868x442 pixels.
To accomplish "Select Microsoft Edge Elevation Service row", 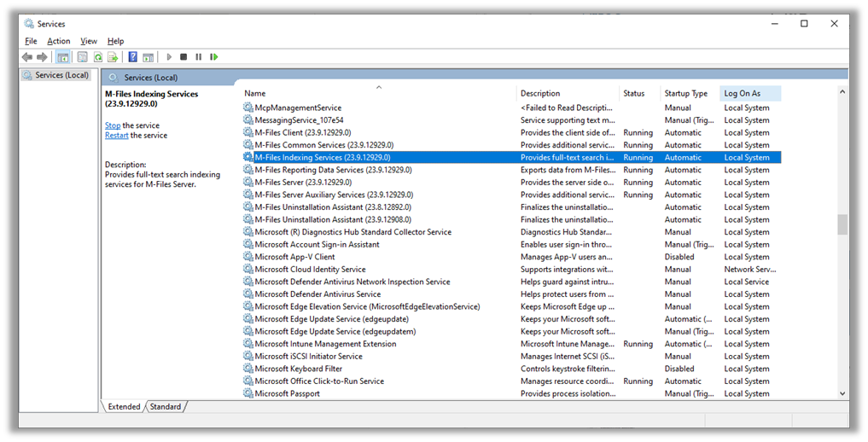I will pyautogui.click(x=511, y=306).
